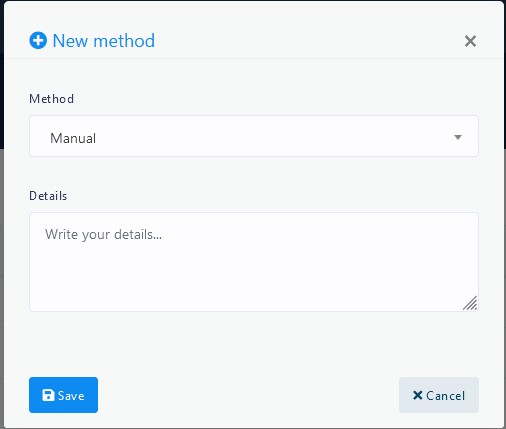Click the Details field label
Image resolution: width=506 pixels, height=429 pixels.
48,196
